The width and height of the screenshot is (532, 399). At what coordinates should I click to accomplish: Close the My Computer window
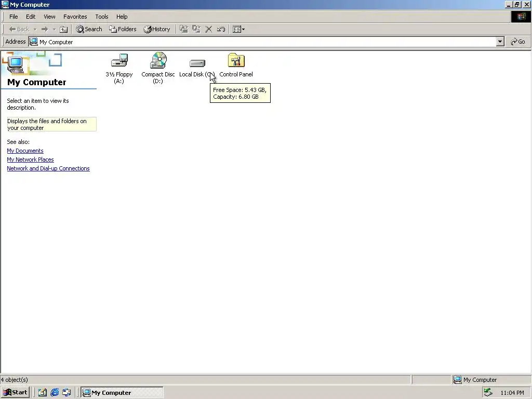[x=527, y=4]
